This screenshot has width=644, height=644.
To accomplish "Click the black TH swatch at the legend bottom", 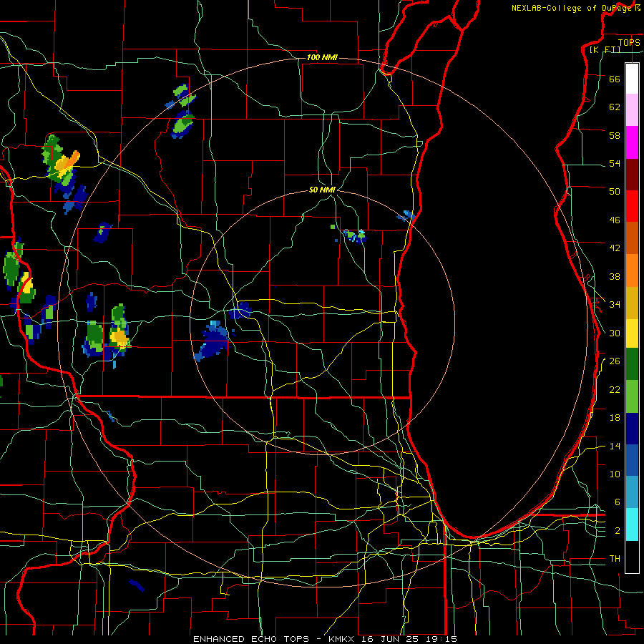I will (x=632, y=557).
